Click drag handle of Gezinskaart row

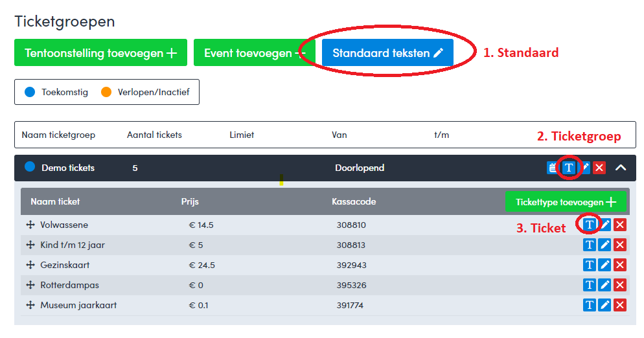[30, 265]
